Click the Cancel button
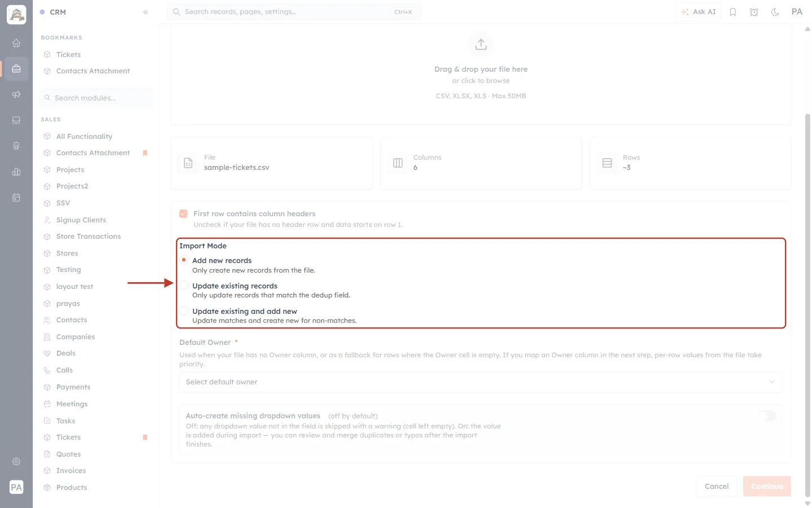 click(717, 486)
